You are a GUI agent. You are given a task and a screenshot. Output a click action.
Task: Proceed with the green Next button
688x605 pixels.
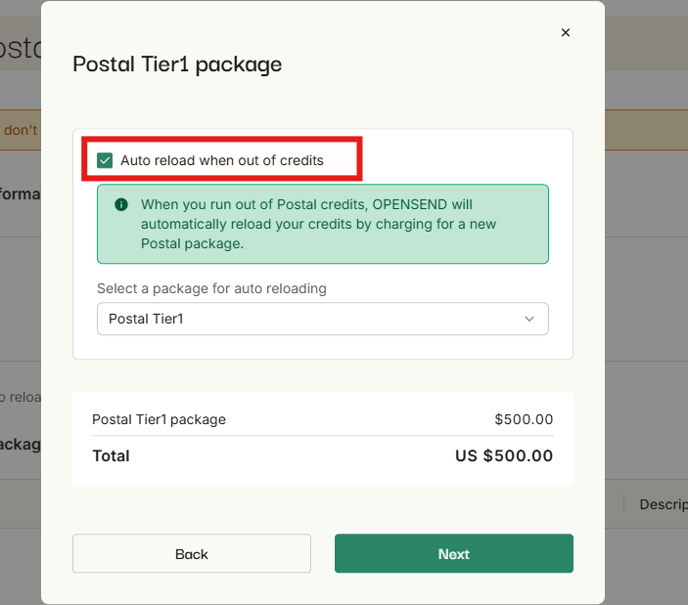(453, 554)
